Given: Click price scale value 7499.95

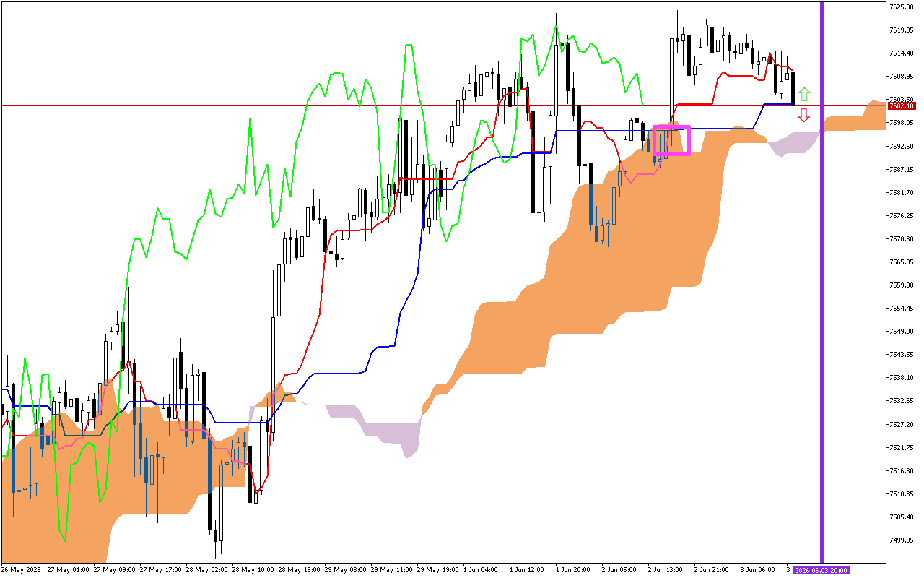Looking at the screenshot, I should (x=901, y=540).
